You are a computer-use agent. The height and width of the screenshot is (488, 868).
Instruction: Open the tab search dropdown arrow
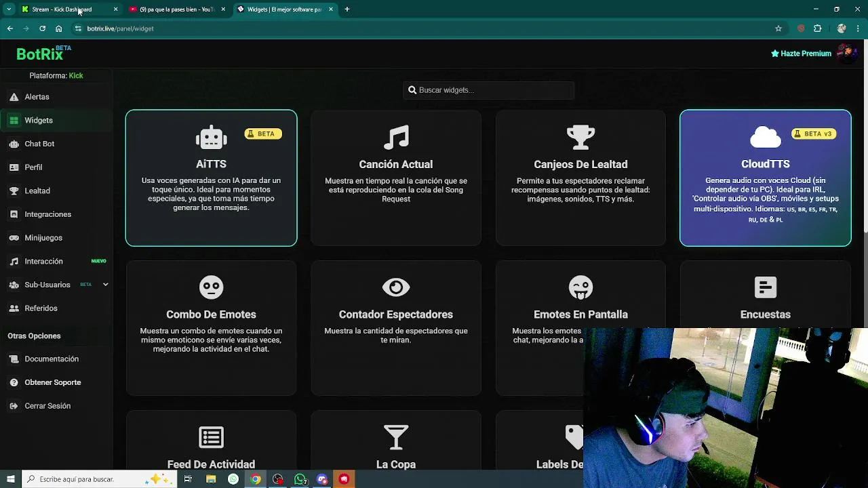pos(9,9)
